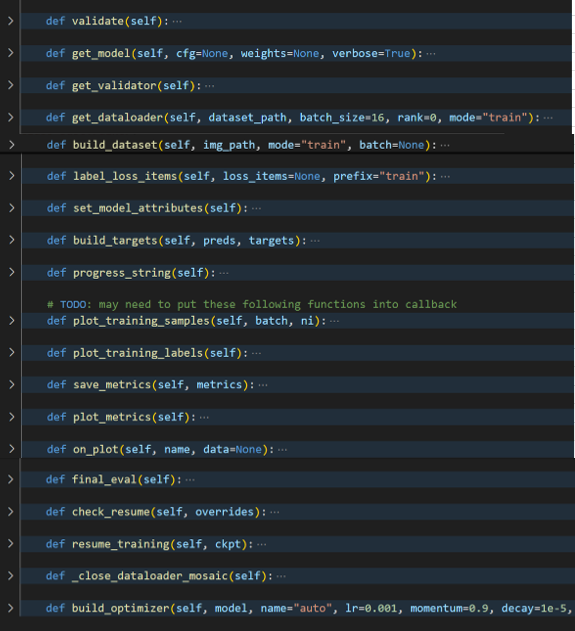
Task: Expand the get_dataloader function fold arrow
Action: pos(11,118)
